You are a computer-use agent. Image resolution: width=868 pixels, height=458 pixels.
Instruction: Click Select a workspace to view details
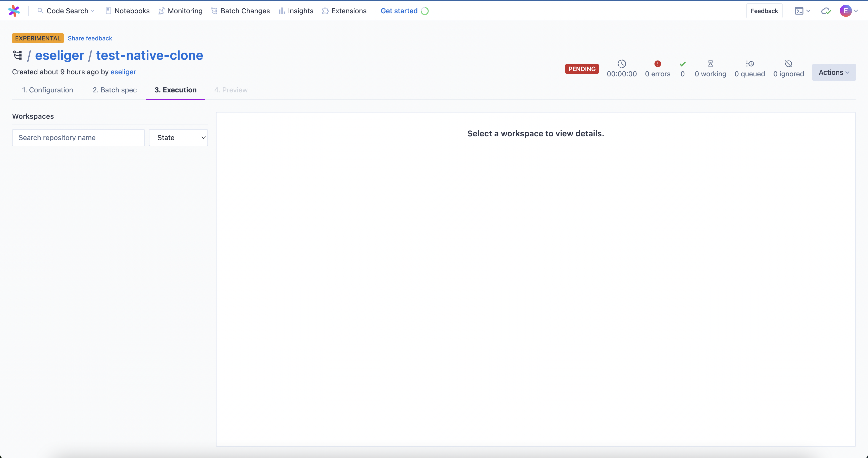[535, 133]
